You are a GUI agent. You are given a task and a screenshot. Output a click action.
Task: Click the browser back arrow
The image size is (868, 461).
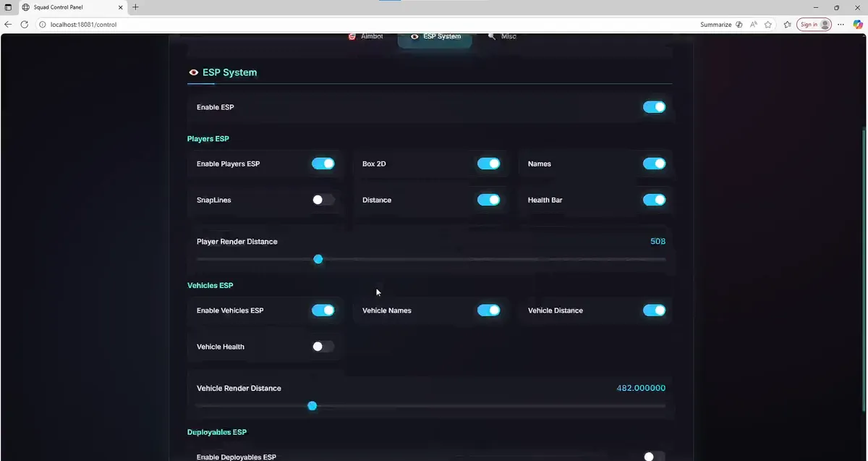(8, 24)
